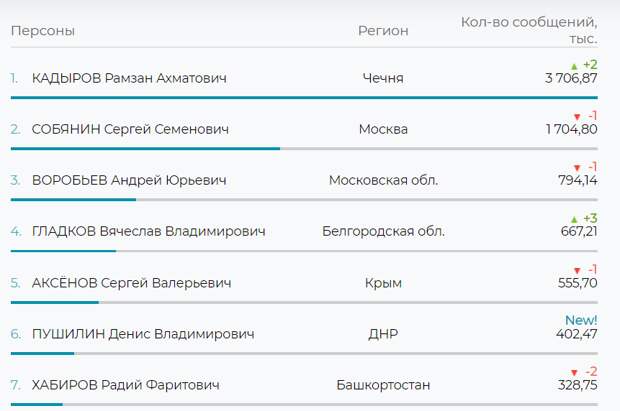Viewport: 620px width, 411px height.
Task: Click the value 402,47 for ДНР
Action: click(577, 334)
